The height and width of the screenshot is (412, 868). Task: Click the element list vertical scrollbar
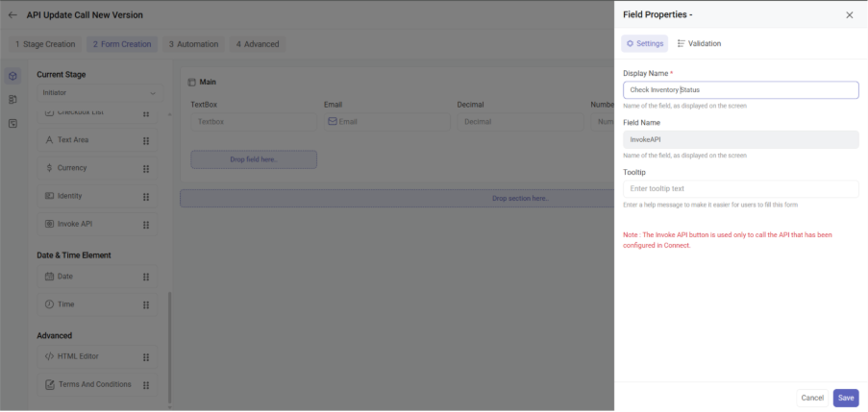(170, 346)
